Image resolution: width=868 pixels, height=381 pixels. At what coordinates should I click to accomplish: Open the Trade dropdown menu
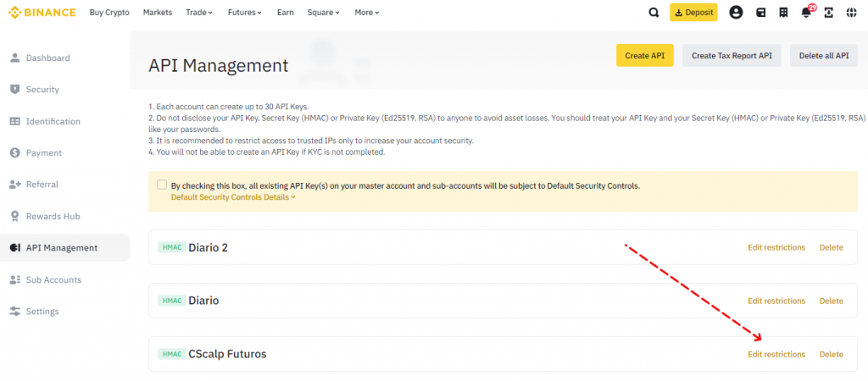[198, 12]
